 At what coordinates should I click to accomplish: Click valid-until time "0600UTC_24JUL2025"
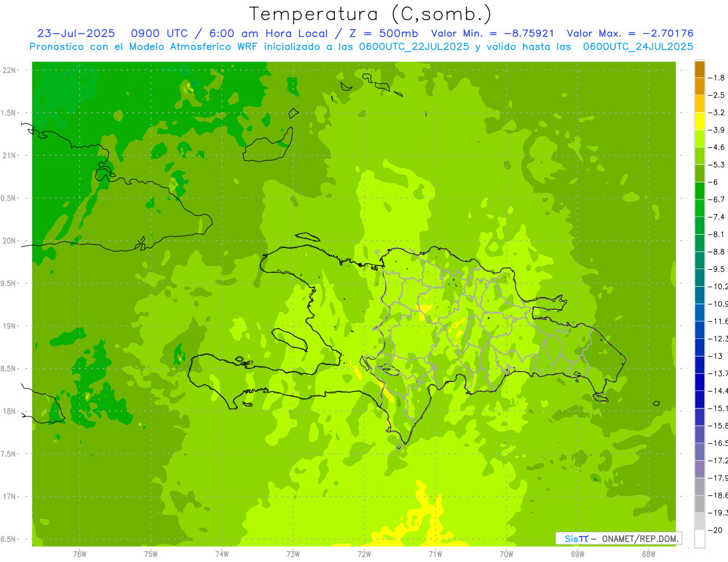pyautogui.click(x=638, y=46)
